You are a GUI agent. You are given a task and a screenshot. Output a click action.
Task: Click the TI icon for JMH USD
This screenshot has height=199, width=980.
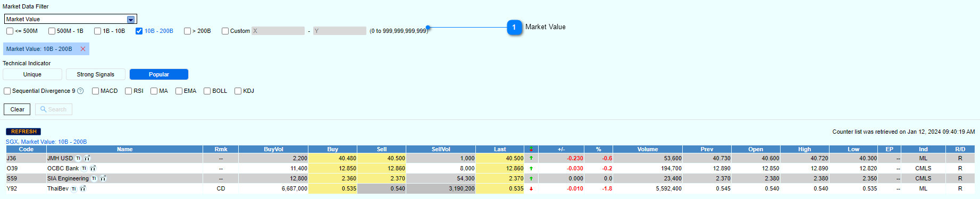(x=78, y=158)
